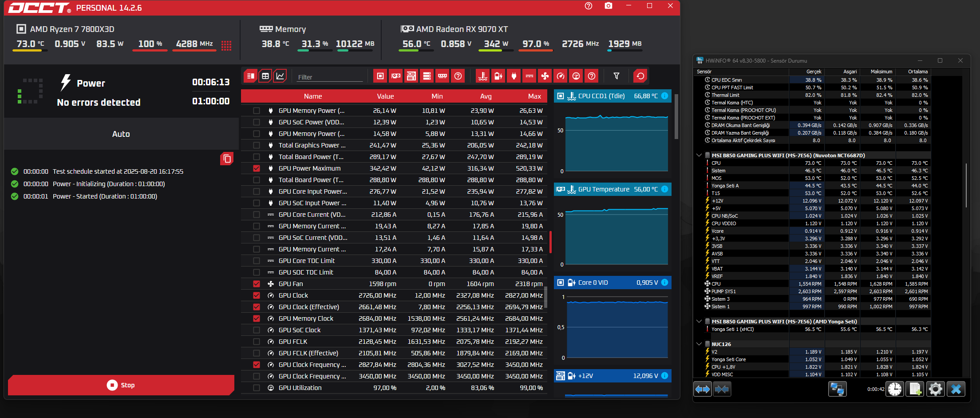Sort OCCT sensor table by Name column

[x=313, y=96]
